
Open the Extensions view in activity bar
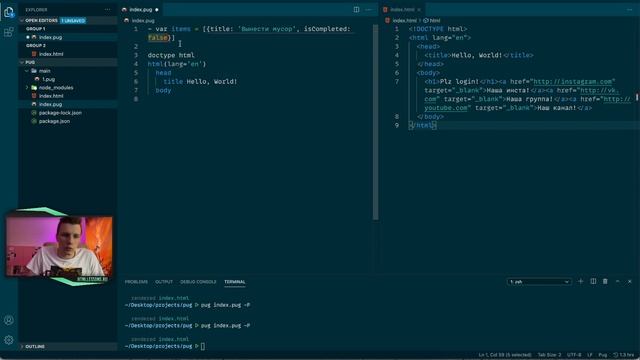tap(9, 32)
